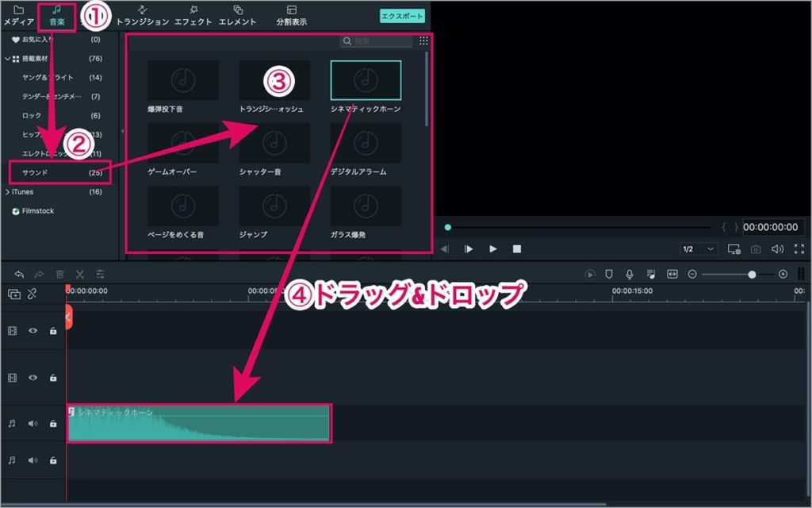This screenshot has width=812, height=508.
Task: Step back one frame in preview
Action: [444, 249]
